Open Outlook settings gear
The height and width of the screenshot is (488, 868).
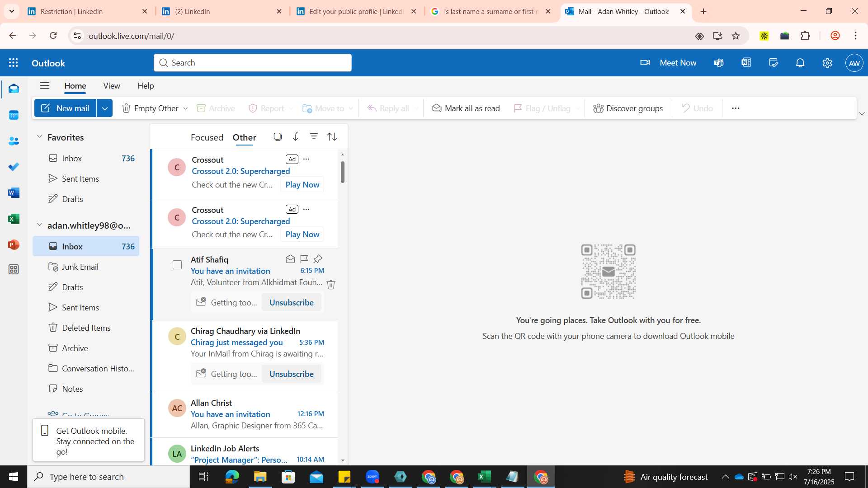(x=827, y=63)
